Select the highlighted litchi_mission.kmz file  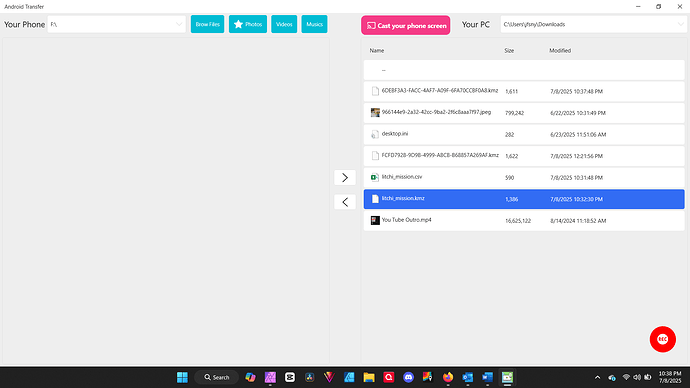(x=524, y=199)
